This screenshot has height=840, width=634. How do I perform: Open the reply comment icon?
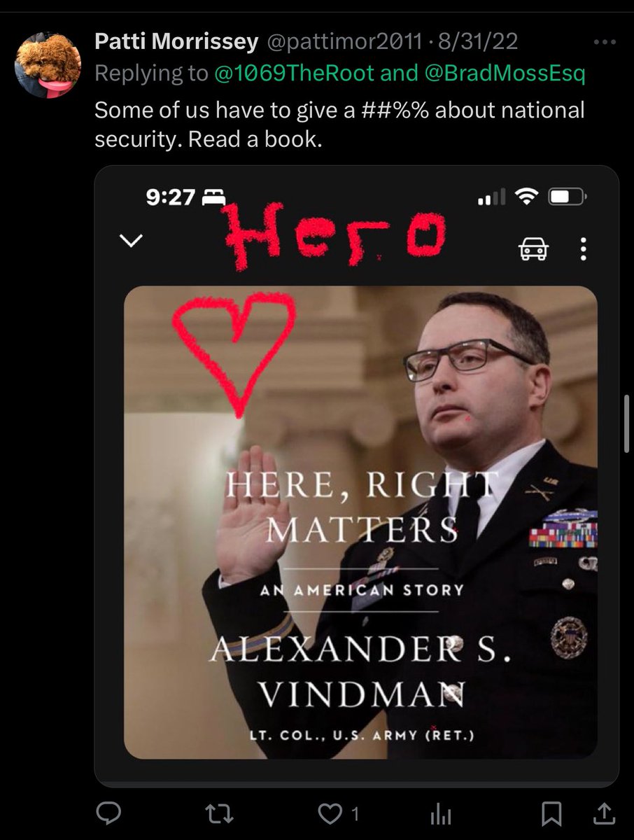coord(108,812)
